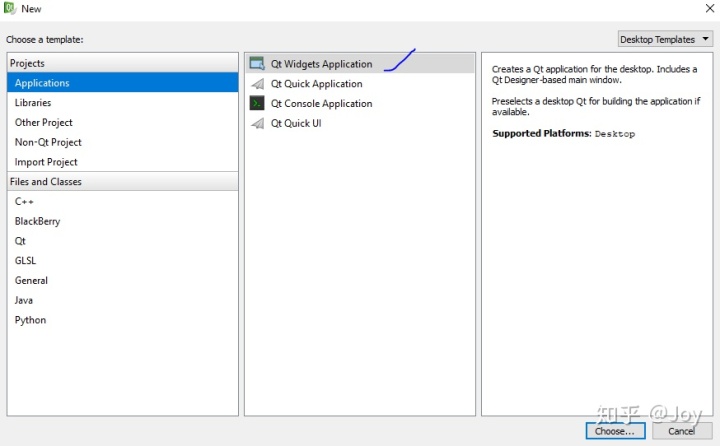Select Qt Widgets Application template text
This screenshot has width=720, height=446.
pyautogui.click(x=321, y=64)
